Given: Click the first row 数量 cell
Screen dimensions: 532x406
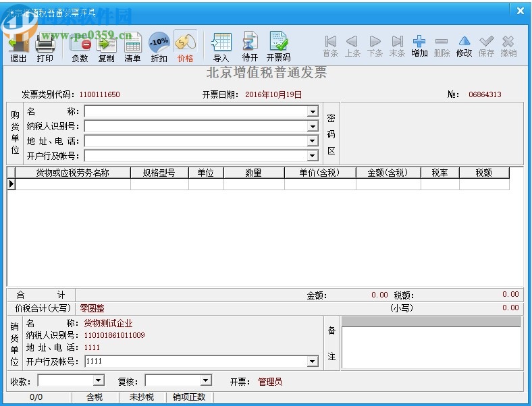Looking at the screenshot, I should click(254, 184).
